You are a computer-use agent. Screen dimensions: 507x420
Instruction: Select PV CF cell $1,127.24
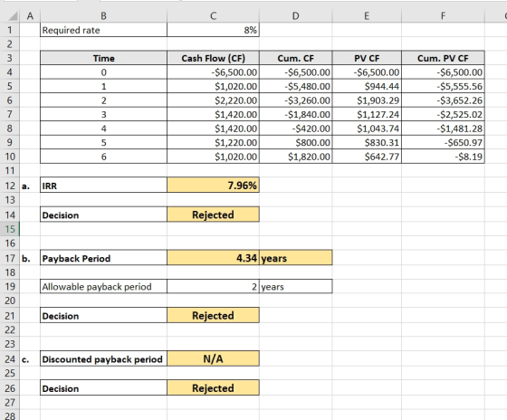pyautogui.click(x=367, y=114)
